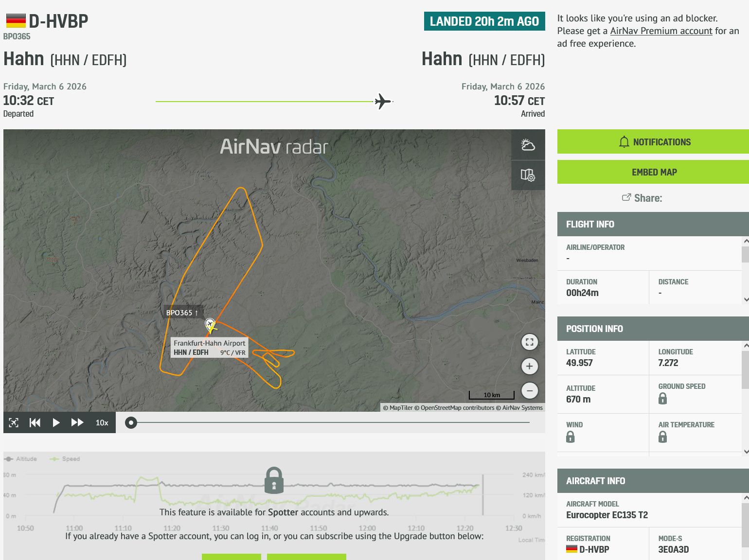Image resolution: width=749 pixels, height=560 pixels.
Task: Toggle the Speed series in chart legend
Action: click(x=65, y=459)
